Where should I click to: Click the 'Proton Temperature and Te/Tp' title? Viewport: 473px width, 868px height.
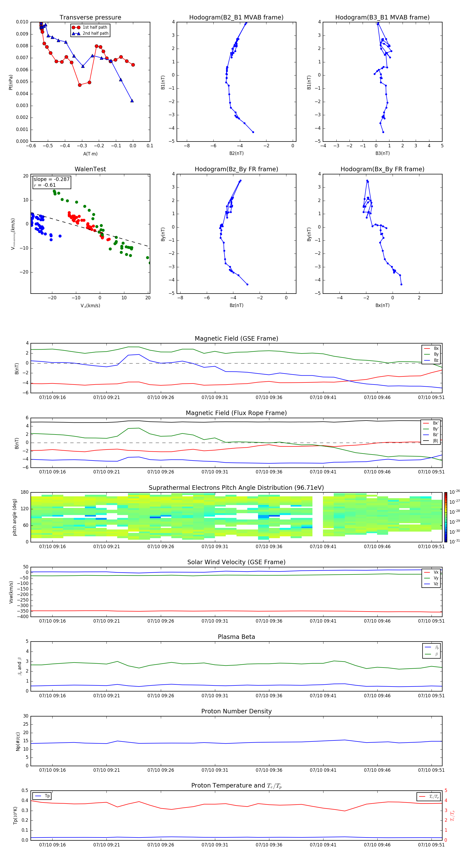[236, 786]
